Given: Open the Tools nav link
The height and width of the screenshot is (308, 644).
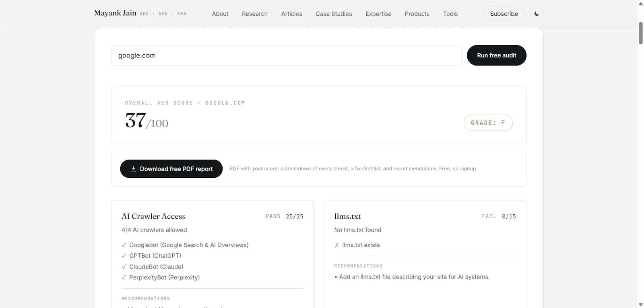Looking at the screenshot, I should point(450,14).
